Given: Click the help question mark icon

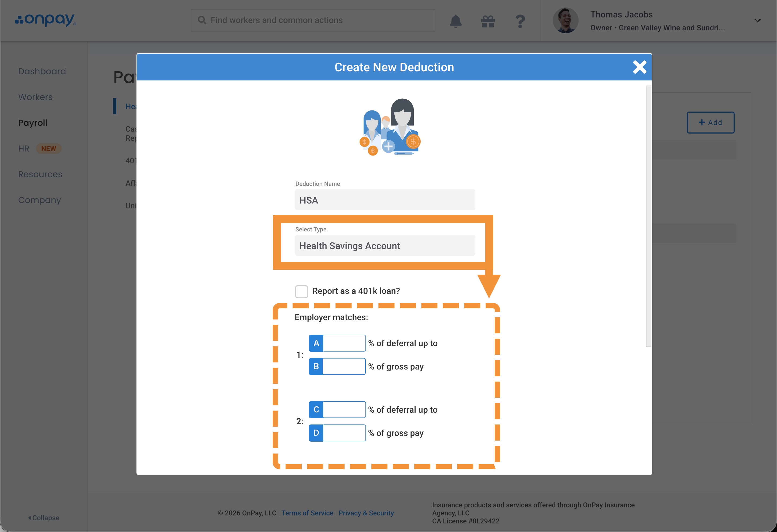Looking at the screenshot, I should tap(520, 21).
